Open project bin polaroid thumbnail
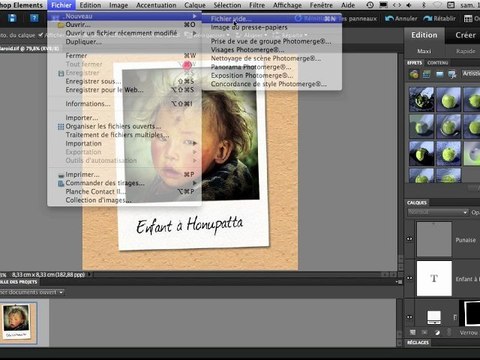 pos(16,322)
